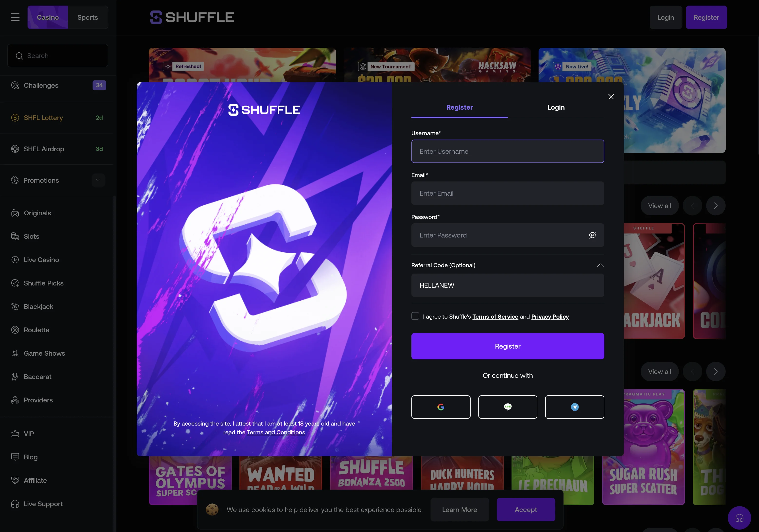Focus the Enter Username field
The height and width of the screenshot is (532, 759).
click(x=508, y=152)
